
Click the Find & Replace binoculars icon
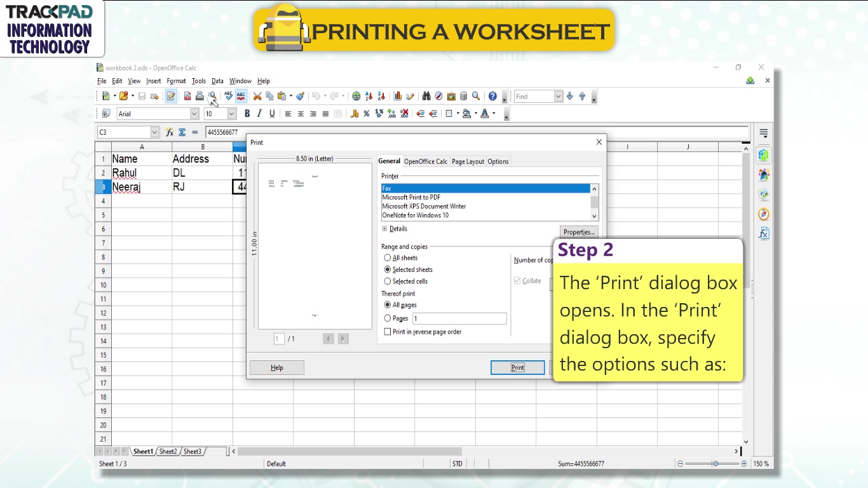click(x=426, y=96)
